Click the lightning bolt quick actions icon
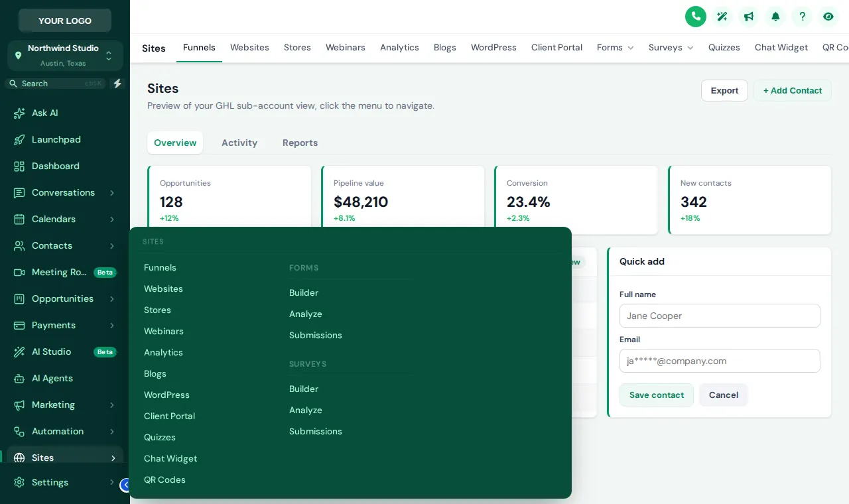Screen dimensions: 849x504 point(117,84)
